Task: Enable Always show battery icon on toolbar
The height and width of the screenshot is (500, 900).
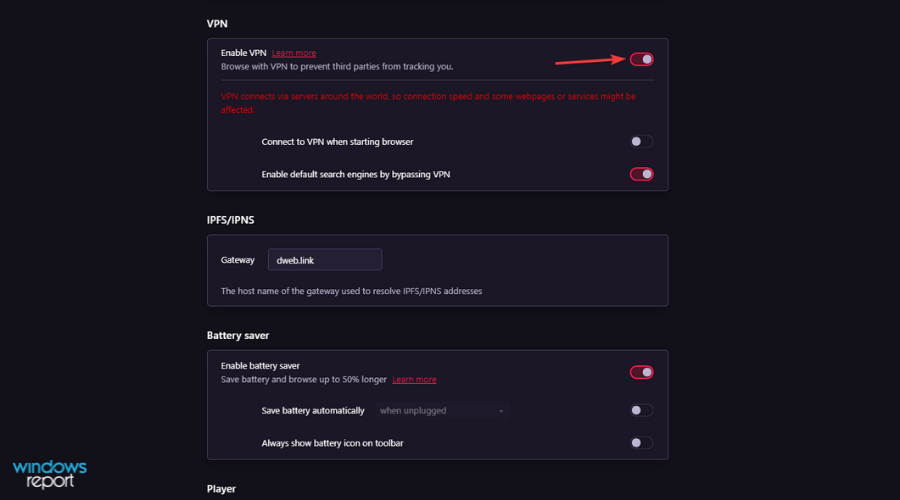Action: pos(641,443)
